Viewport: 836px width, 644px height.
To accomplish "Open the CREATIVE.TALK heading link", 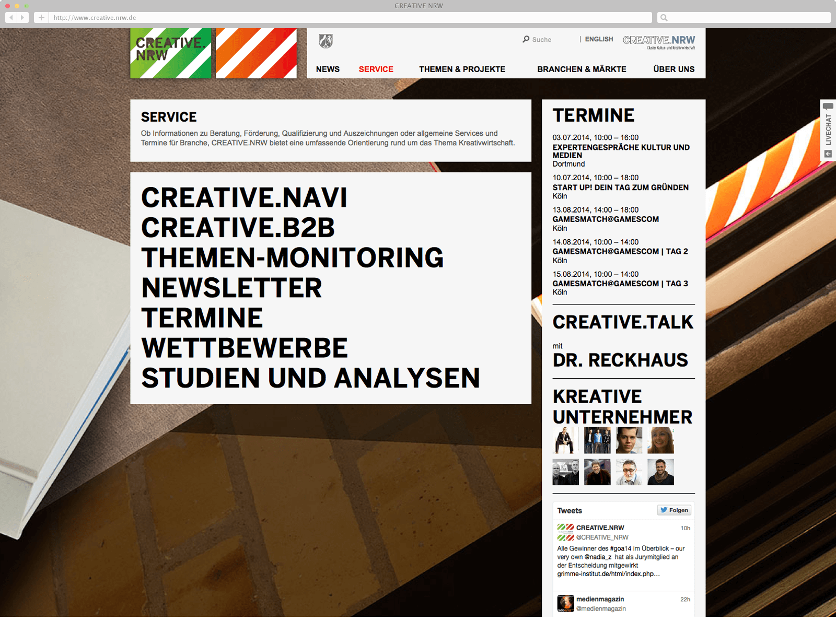I will tap(623, 322).
